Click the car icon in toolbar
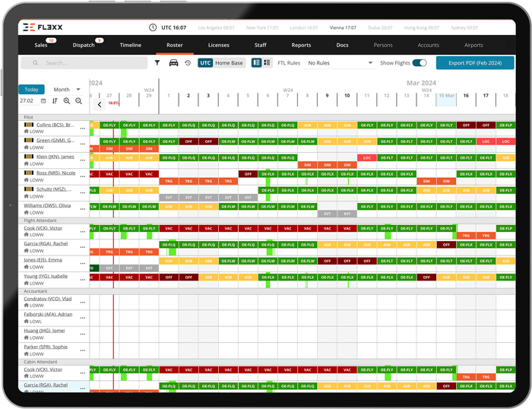 click(x=173, y=63)
